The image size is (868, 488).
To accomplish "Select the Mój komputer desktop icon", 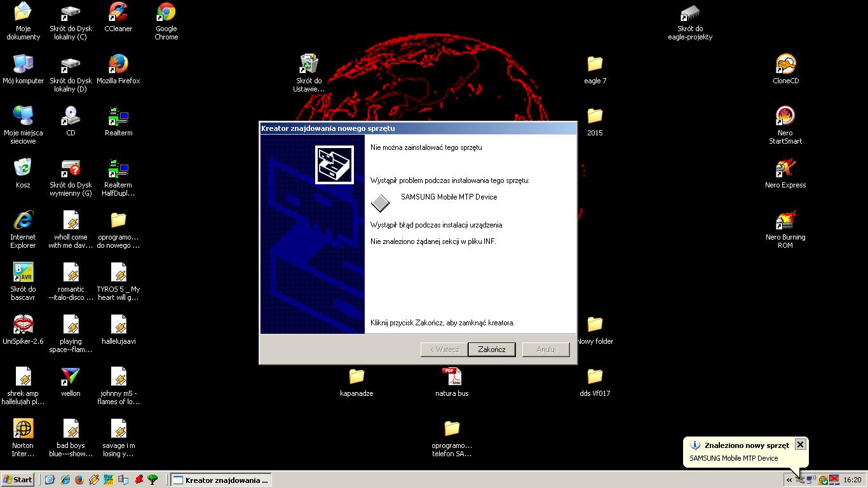I will [23, 69].
